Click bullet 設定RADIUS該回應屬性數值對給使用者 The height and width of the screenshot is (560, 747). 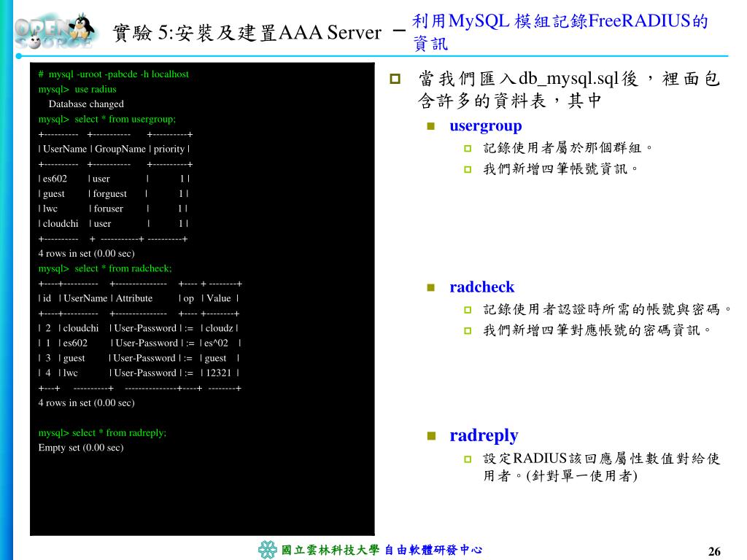pos(601,467)
